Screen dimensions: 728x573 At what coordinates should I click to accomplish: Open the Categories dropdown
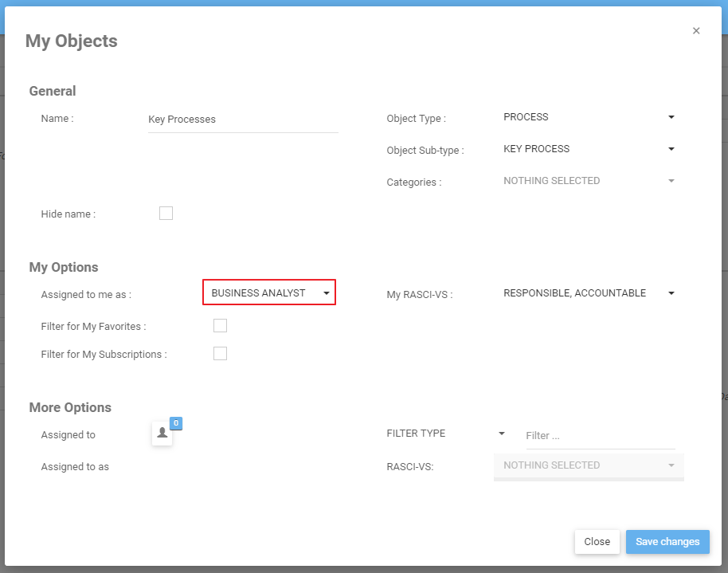[589, 181]
